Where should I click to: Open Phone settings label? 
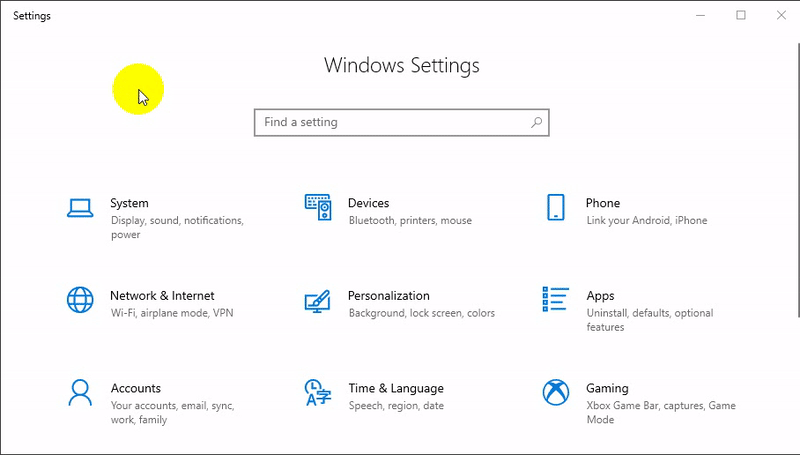pyautogui.click(x=603, y=203)
